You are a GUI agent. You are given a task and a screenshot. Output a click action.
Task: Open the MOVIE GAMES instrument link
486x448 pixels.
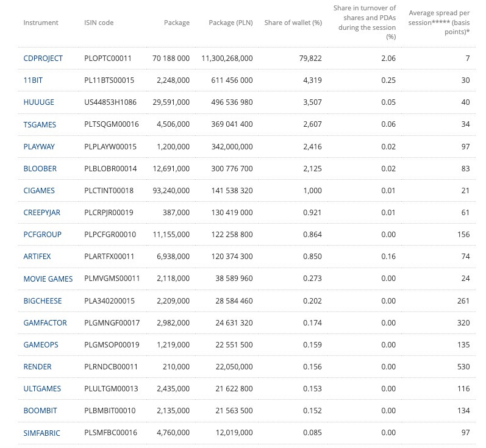[x=48, y=279]
